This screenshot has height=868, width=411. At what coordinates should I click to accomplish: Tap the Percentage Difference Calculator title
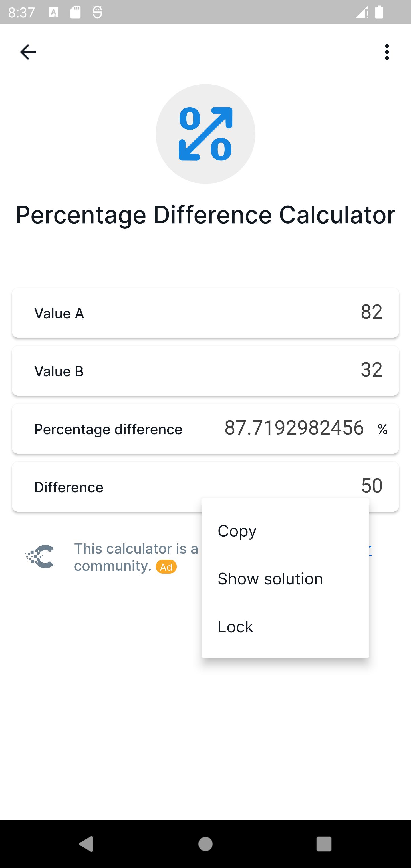tap(205, 215)
